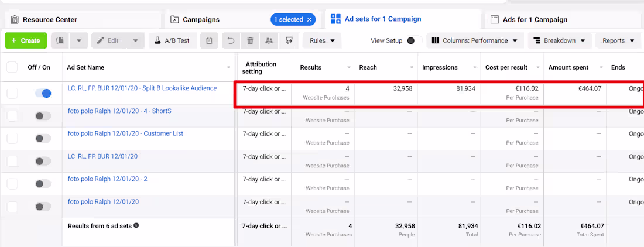Enable the Customer List ad set switch

point(43,139)
